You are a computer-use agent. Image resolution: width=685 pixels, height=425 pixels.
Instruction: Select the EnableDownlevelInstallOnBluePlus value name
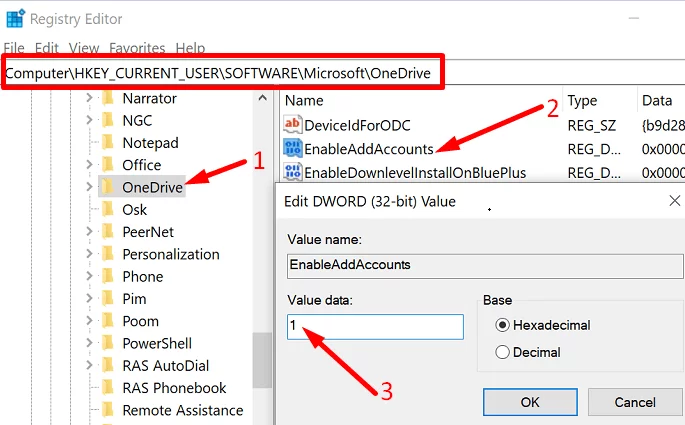coord(415,173)
